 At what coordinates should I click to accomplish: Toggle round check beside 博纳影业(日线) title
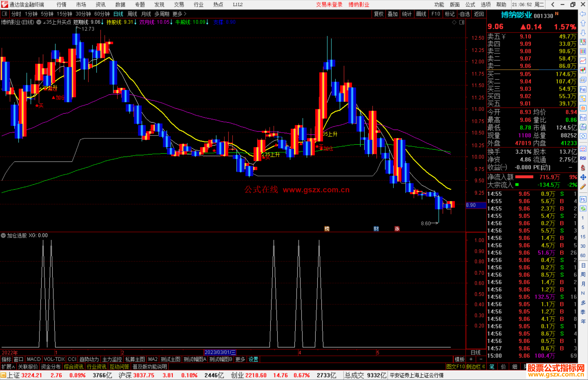(x=39, y=22)
